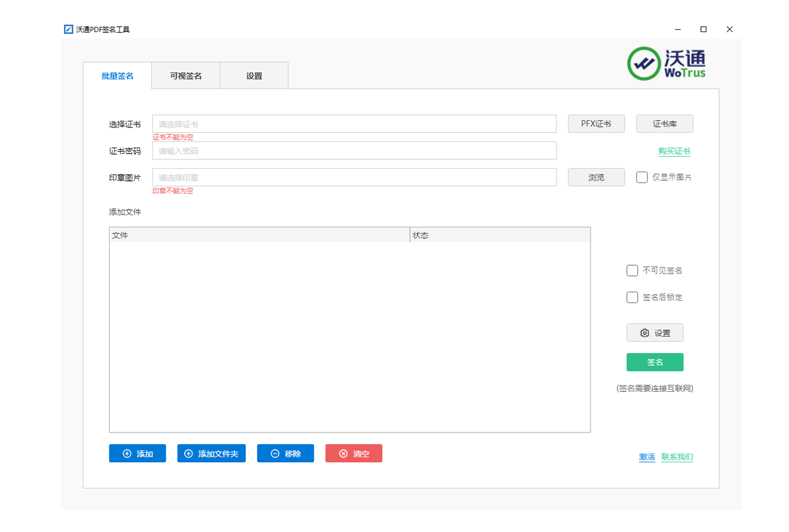Toggle the 不可见签名 checkbox

tap(632, 271)
